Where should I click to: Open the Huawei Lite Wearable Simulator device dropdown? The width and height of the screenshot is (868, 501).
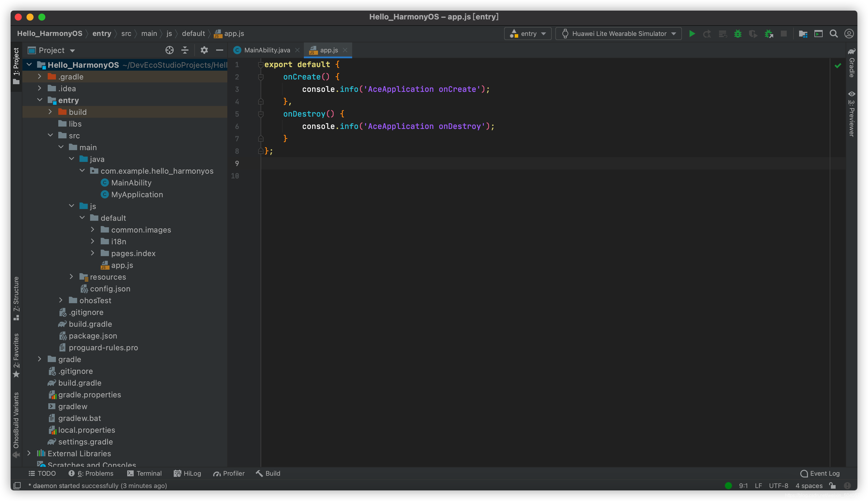click(x=619, y=34)
